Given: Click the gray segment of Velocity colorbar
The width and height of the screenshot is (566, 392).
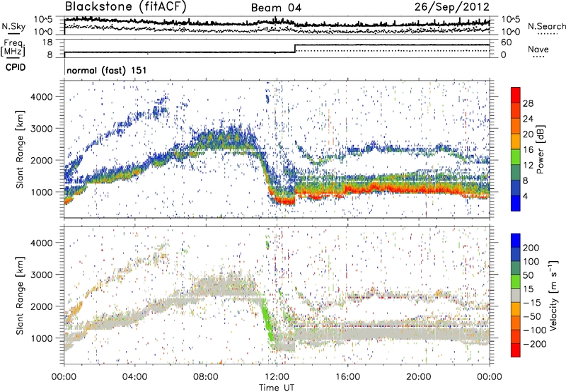Looking at the screenshot, I should [x=516, y=295].
